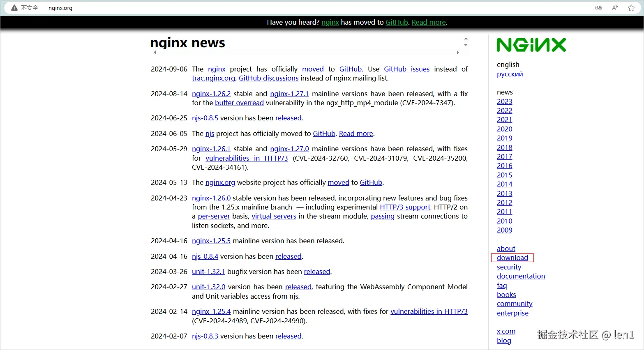Open the 2023 news archive
This screenshot has height=350, width=644.
(x=504, y=101)
